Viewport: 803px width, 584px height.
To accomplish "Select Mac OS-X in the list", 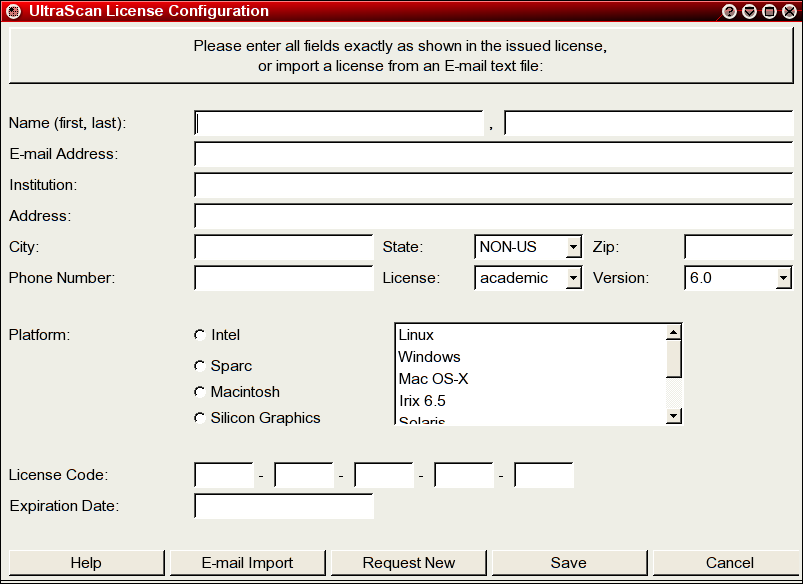I will tap(530, 379).
